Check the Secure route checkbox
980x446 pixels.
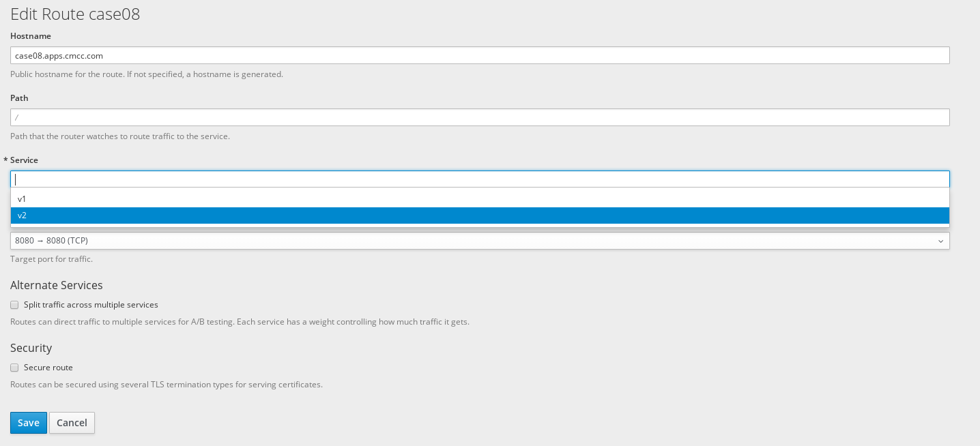(x=14, y=368)
